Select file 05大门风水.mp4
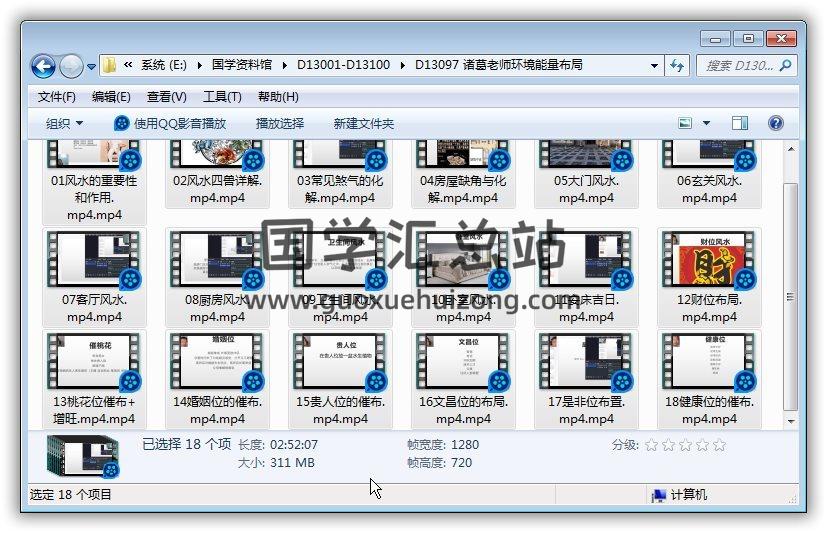Screen dimensions: 827x533 (586, 174)
